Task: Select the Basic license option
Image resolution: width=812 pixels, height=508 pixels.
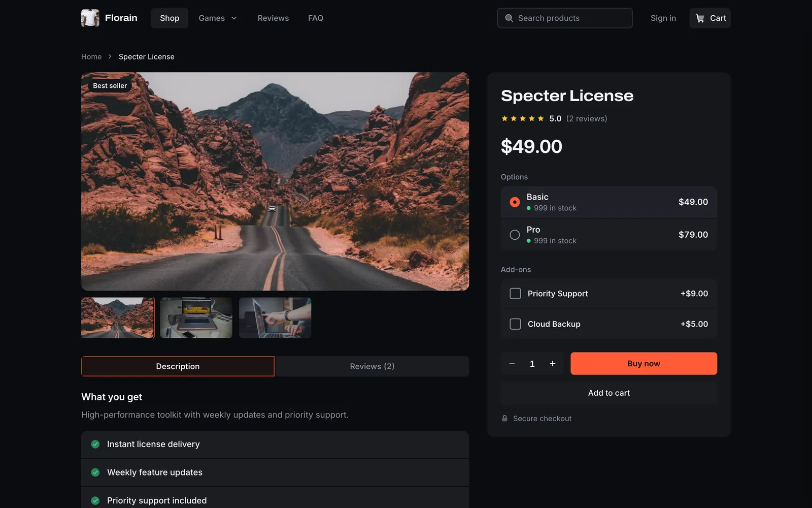Action: 609,202
